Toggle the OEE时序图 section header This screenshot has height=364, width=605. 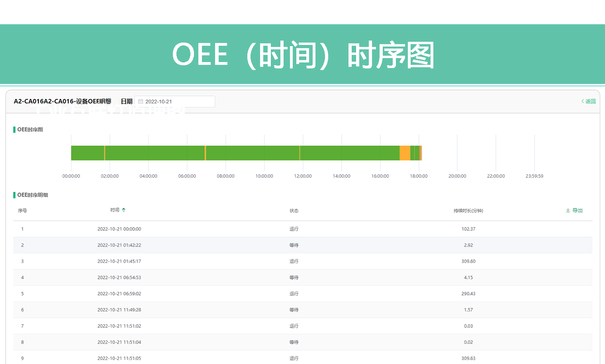tap(30, 129)
